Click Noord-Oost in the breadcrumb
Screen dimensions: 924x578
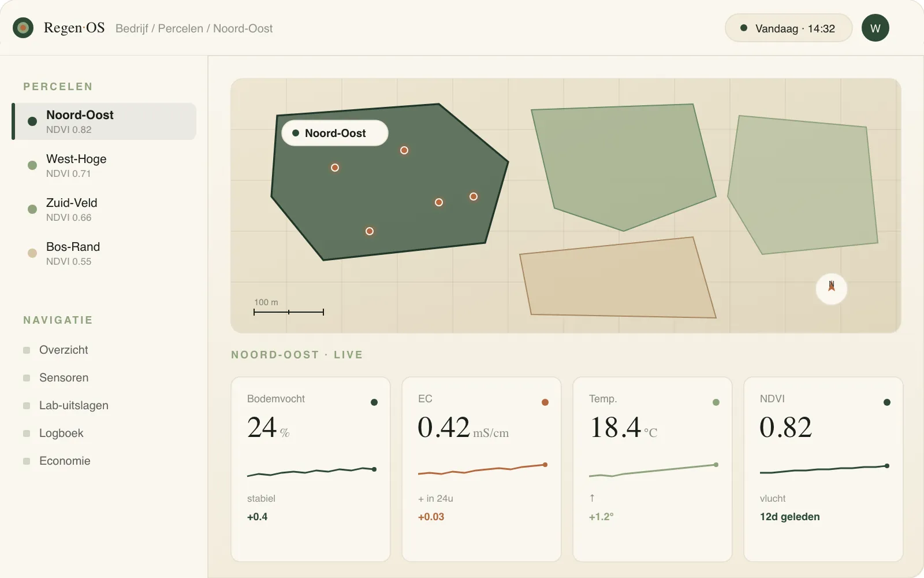(x=243, y=28)
